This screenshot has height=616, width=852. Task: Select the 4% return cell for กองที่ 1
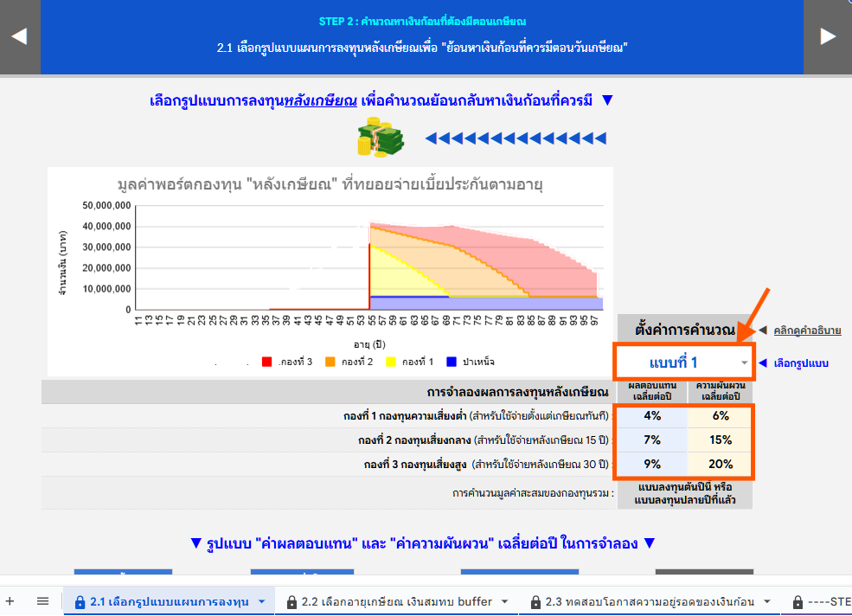pyautogui.click(x=650, y=416)
